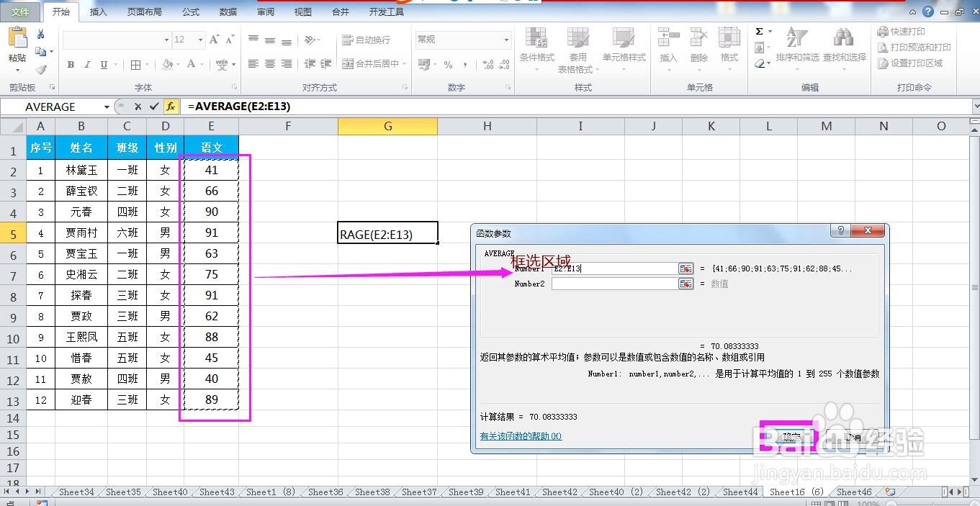The width and height of the screenshot is (980, 506).
Task: Toggle center text alignment
Action: [x=270, y=64]
